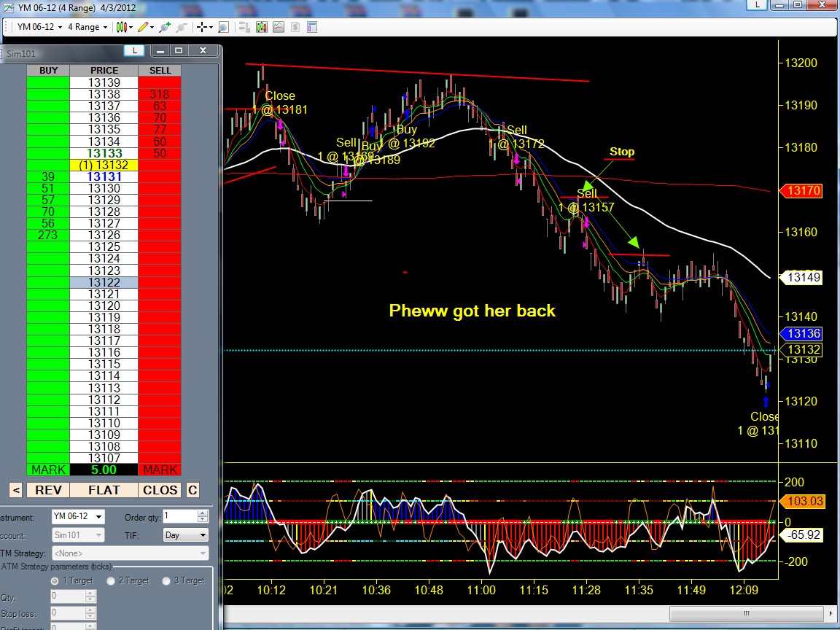Select the 'Pheww got her back' text annotation

coord(472,311)
